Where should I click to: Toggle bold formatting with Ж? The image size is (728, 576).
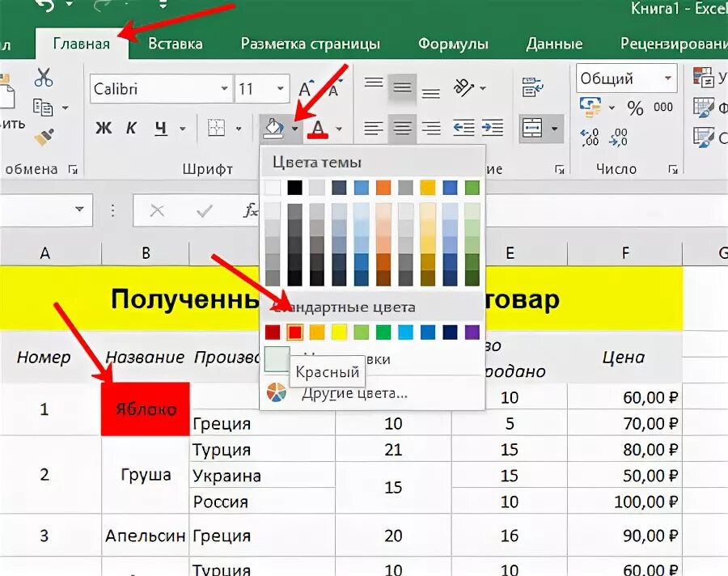click(103, 127)
